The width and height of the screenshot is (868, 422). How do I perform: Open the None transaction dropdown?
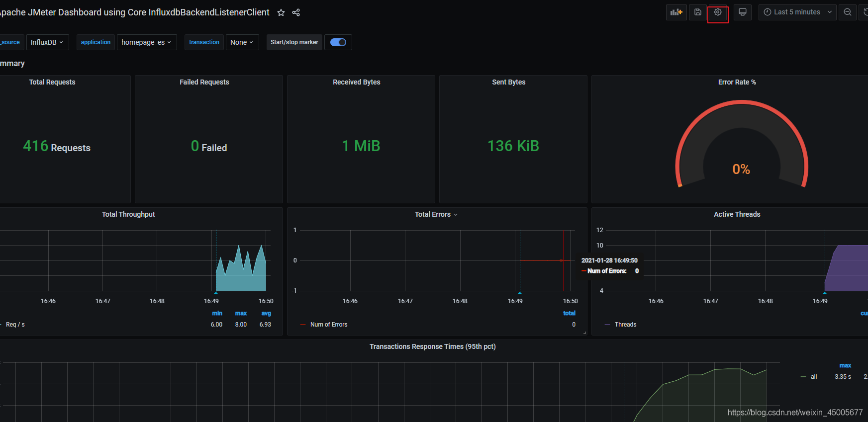[x=242, y=42]
